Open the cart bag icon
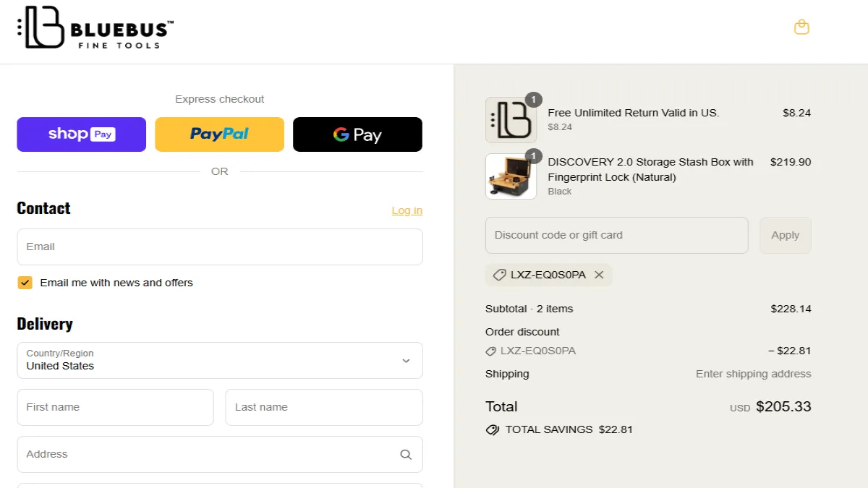The width and height of the screenshot is (868, 488). tap(801, 27)
